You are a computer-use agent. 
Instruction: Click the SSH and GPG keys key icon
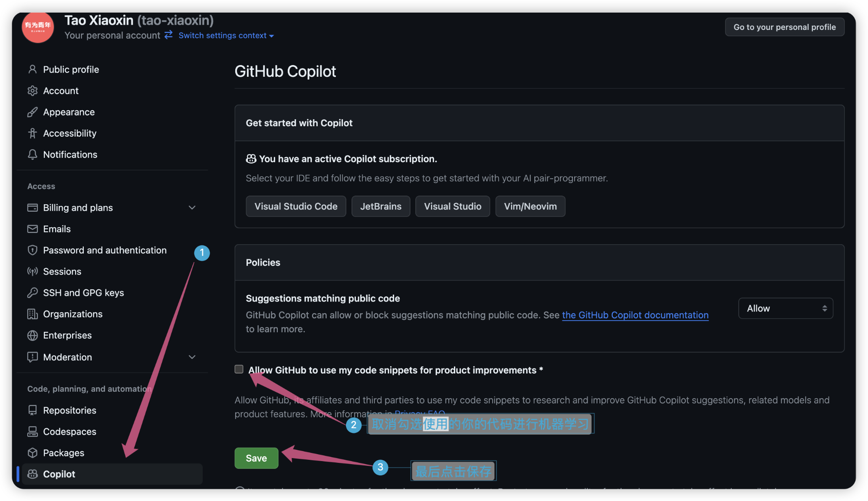click(33, 293)
